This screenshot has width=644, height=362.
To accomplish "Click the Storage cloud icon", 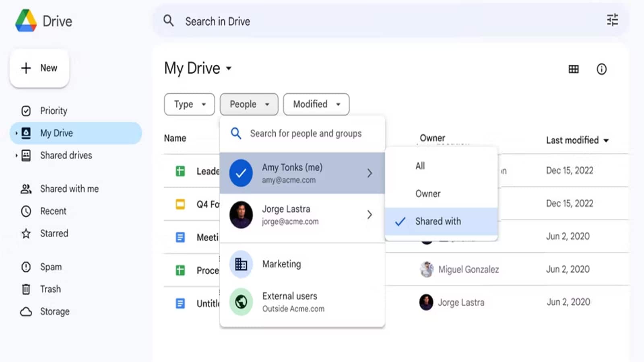I will [x=26, y=311].
